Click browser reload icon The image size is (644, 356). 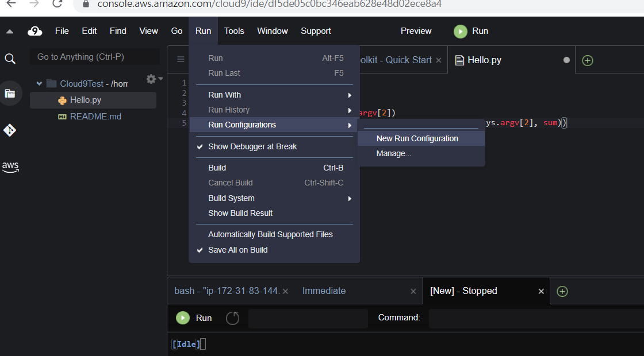tap(57, 4)
